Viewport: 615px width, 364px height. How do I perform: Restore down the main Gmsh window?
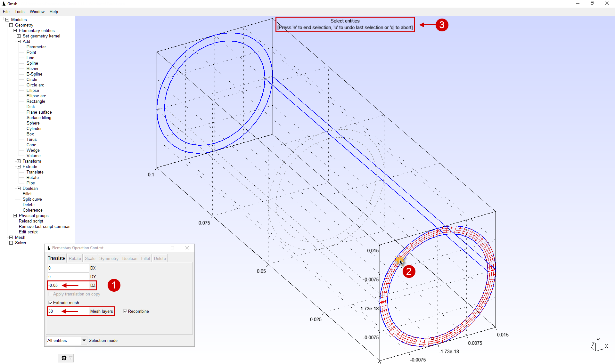[x=592, y=4]
